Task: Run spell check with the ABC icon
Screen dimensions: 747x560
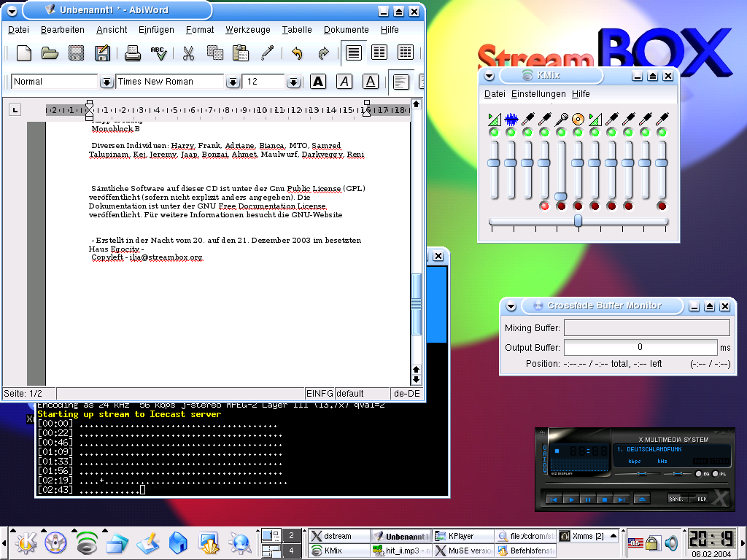Action: pyautogui.click(x=158, y=52)
